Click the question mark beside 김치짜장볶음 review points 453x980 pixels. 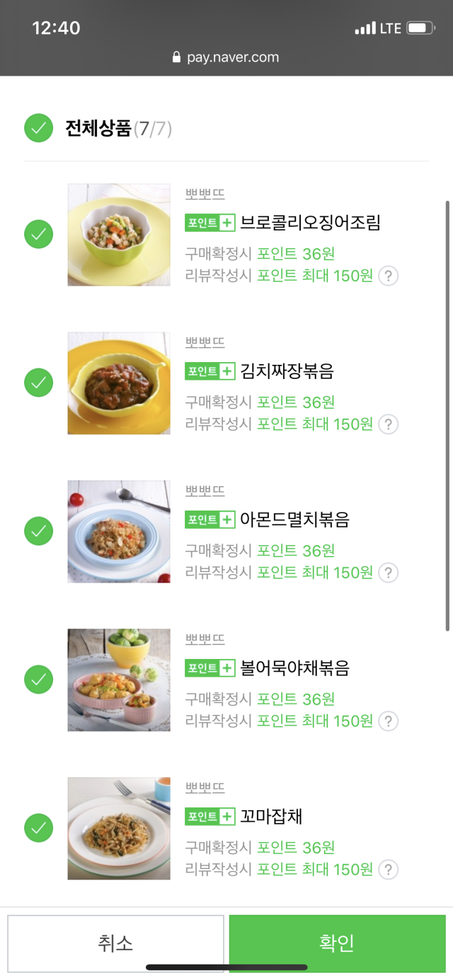[x=388, y=424]
